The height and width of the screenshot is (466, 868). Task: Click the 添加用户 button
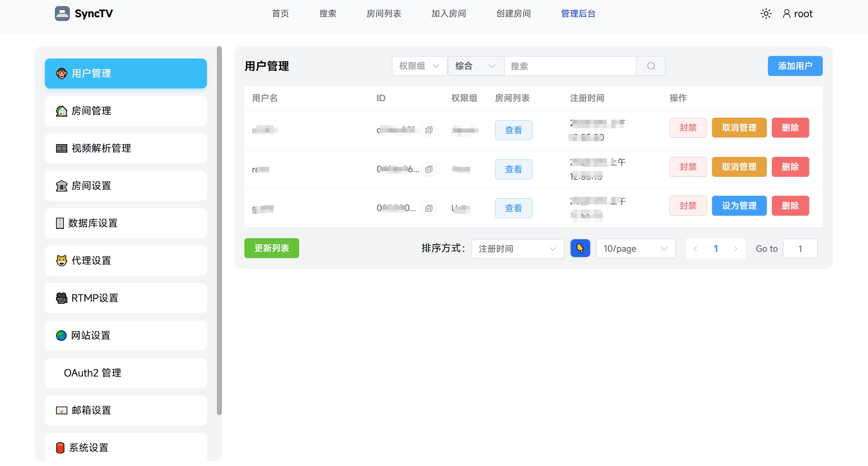795,66
